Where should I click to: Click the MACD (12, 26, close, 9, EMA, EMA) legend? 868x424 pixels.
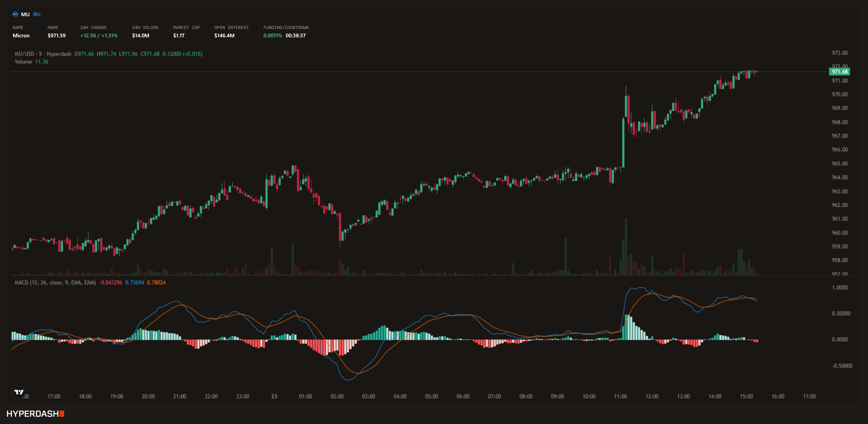coord(55,283)
